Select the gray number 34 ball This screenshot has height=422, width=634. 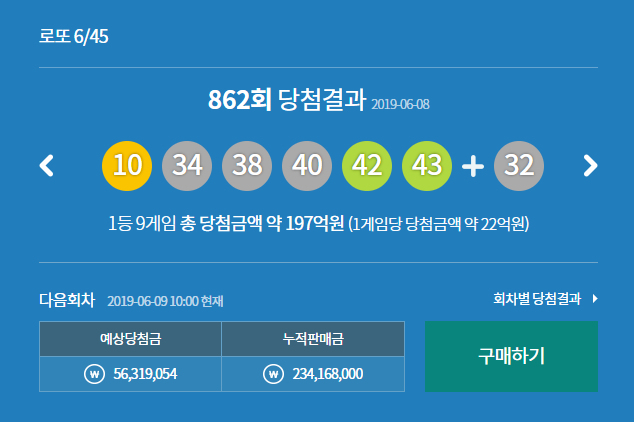[x=187, y=166]
